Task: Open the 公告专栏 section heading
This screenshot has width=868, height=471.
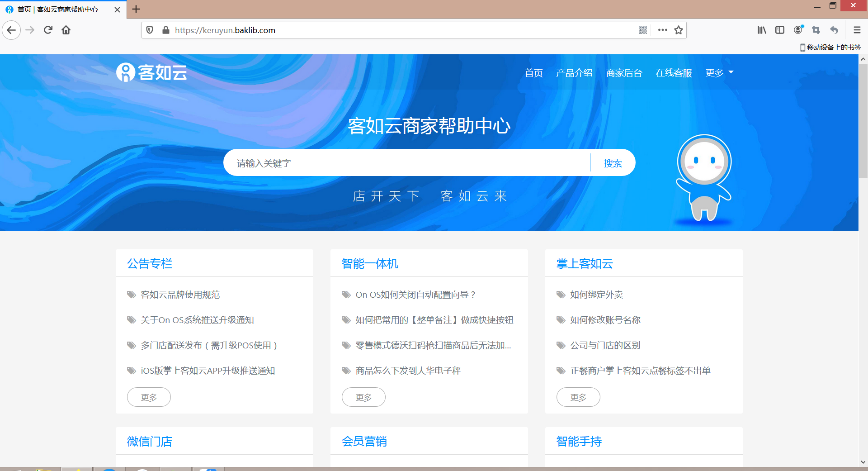Action: tap(150, 264)
